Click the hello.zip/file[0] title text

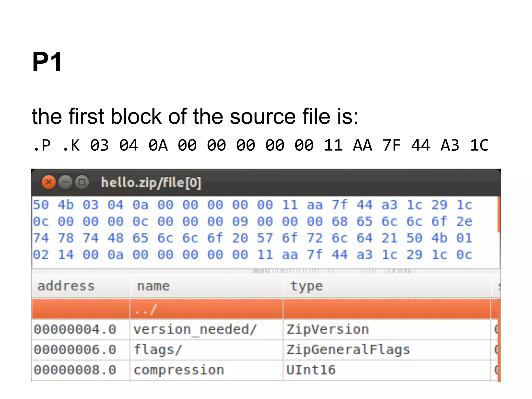[x=151, y=183]
